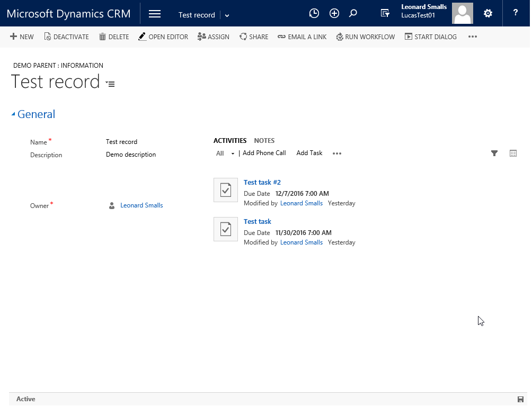Open the Settings gear icon
The image size is (532, 407).
[x=488, y=13]
